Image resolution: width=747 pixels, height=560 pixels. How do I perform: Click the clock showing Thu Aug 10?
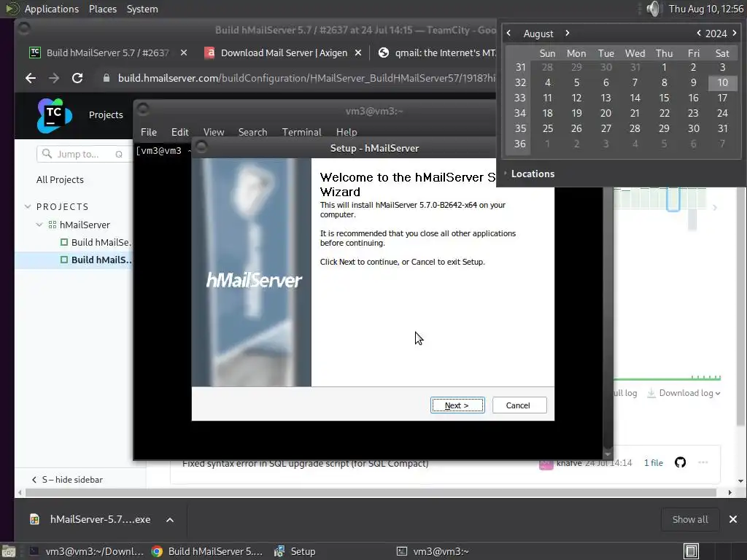(705, 9)
